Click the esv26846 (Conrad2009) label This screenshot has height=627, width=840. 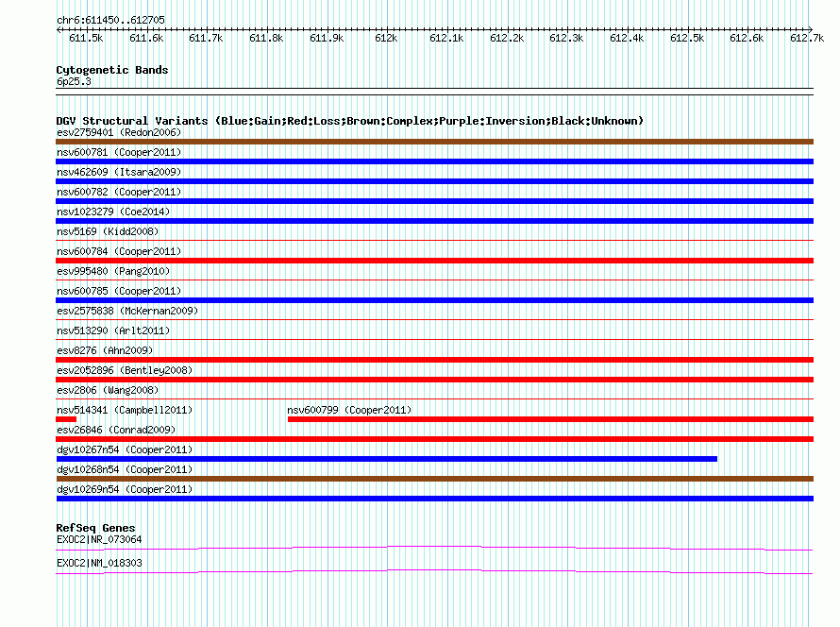[x=116, y=430]
